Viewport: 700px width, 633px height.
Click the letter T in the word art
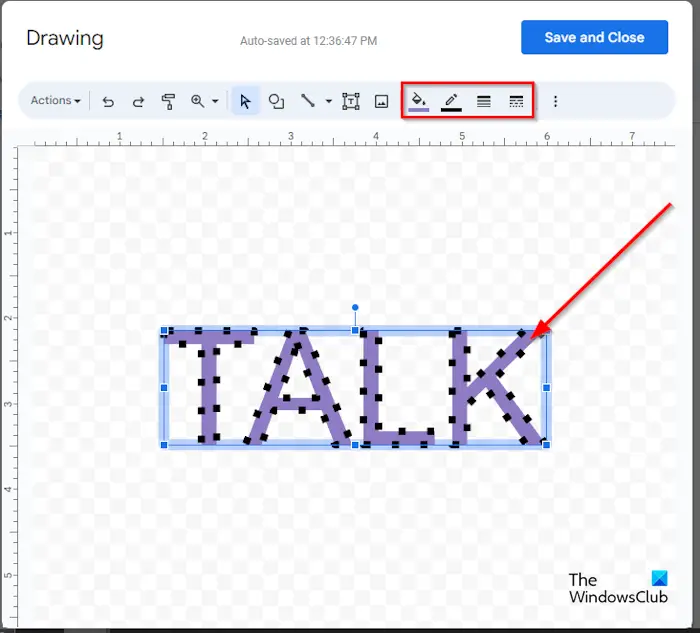209,386
